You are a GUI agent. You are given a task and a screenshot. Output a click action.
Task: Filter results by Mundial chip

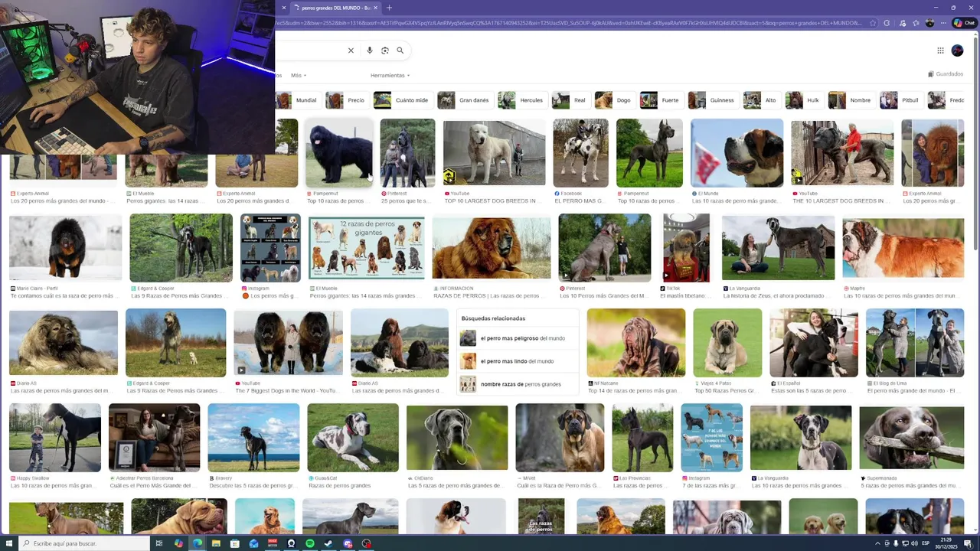[297, 100]
